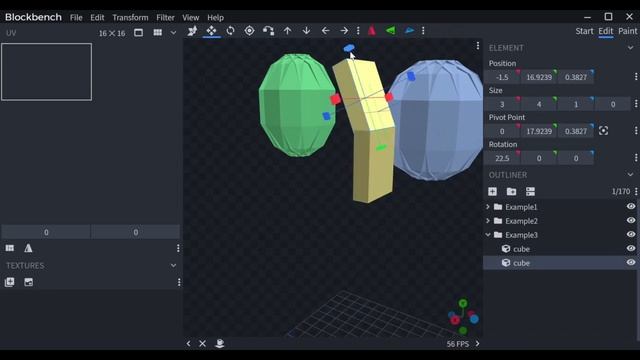Add a new group in Outliner
The width and height of the screenshot is (640, 360).
click(511, 191)
